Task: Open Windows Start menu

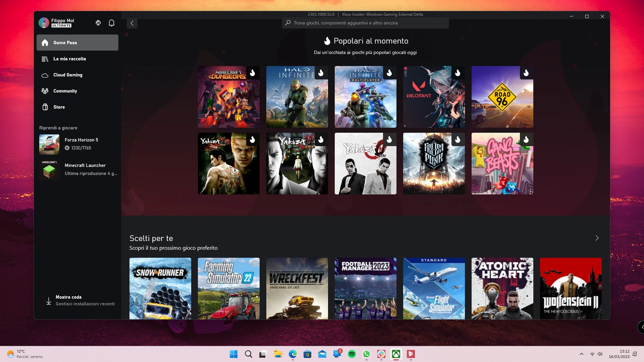Action: tap(233, 354)
